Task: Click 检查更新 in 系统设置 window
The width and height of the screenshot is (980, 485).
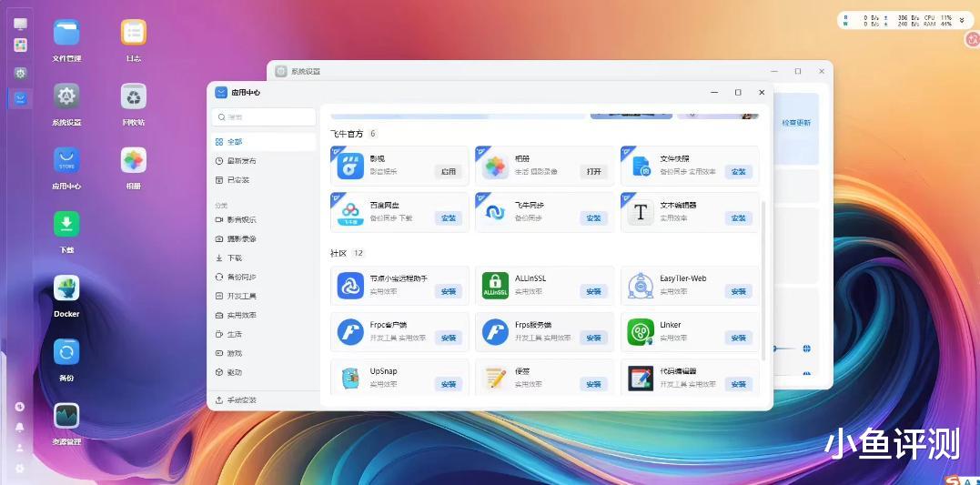Action: [796, 123]
